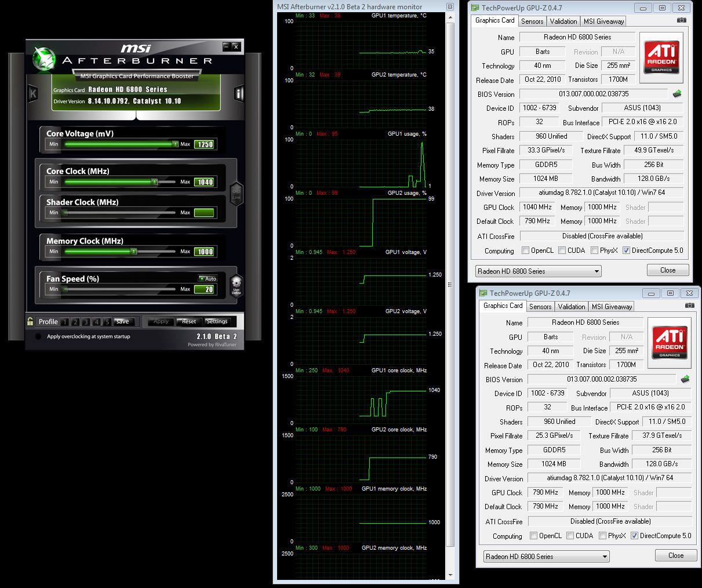Click the Apply button in Afterburner
Image resolution: width=702 pixels, height=588 pixels.
pos(161,321)
